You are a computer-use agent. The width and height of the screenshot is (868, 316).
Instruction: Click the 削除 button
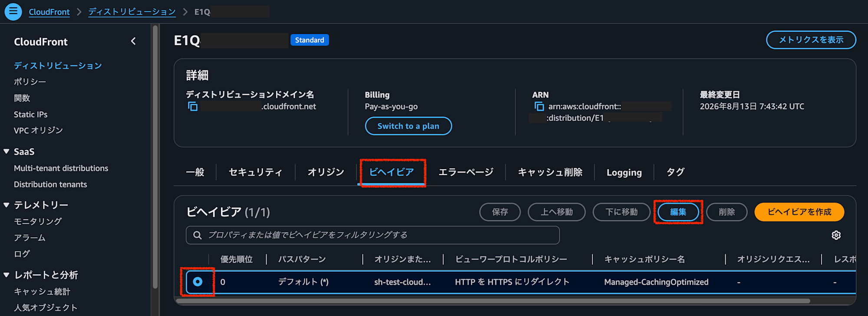727,212
